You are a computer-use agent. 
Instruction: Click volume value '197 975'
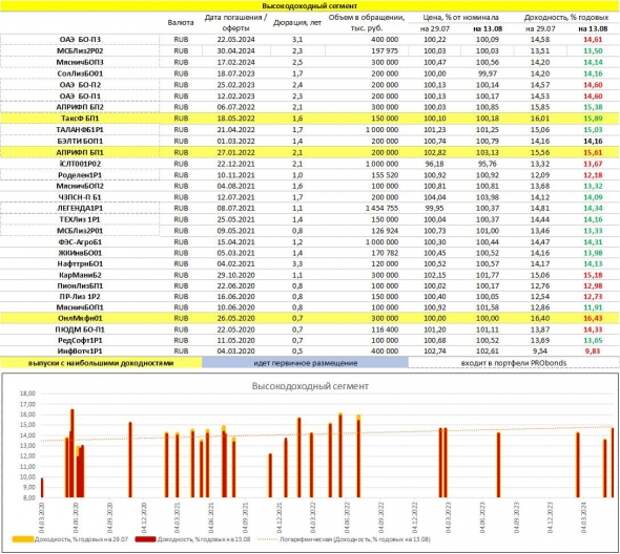385,51
